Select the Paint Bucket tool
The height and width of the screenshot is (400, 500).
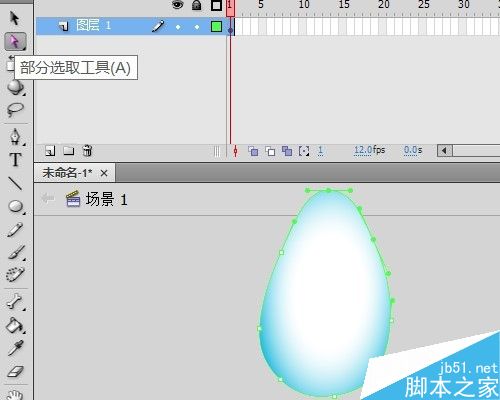point(15,325)
